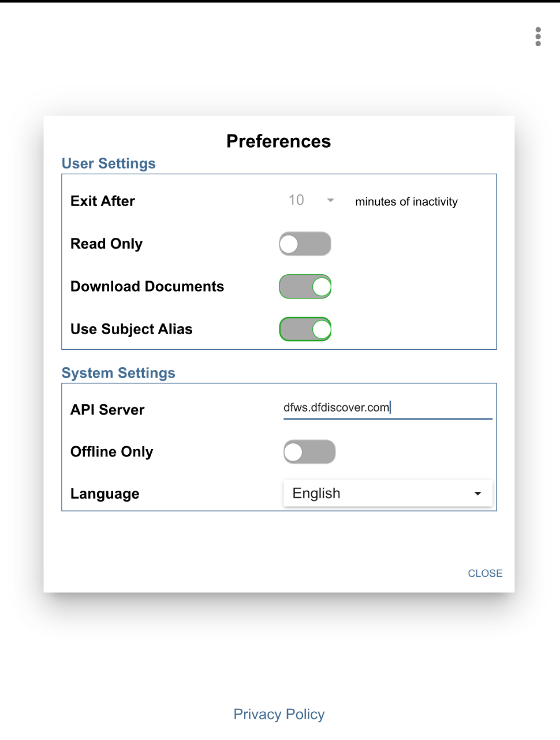Screen dimensions: 560x740
Task: Click the User Settings section heading
Action: [x=109, y=163]
